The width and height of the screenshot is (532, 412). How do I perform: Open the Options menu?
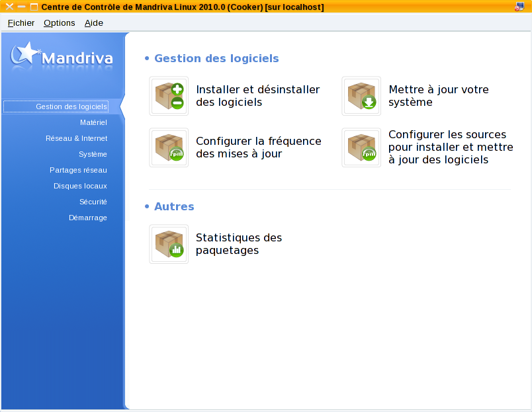point(60,22)
